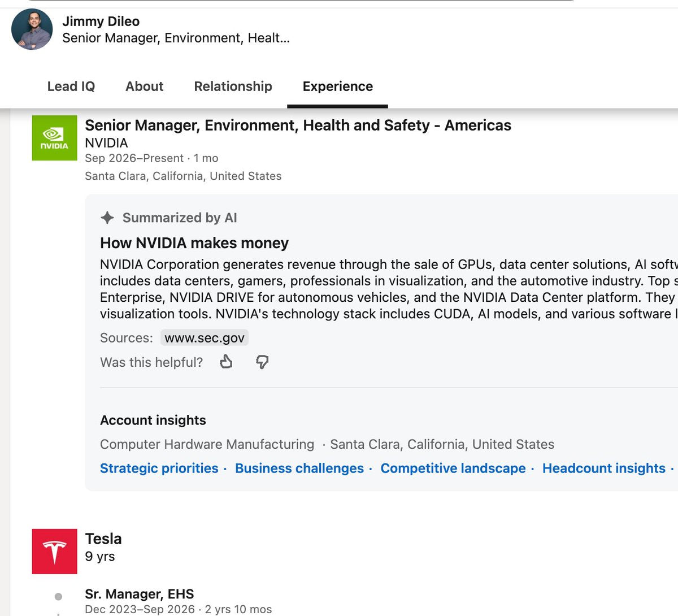Image resolution: width=678 pixels, height=616 pixels.
Task: Click the 9 yrs Tesla tenure text
Action: click(100, 557)
